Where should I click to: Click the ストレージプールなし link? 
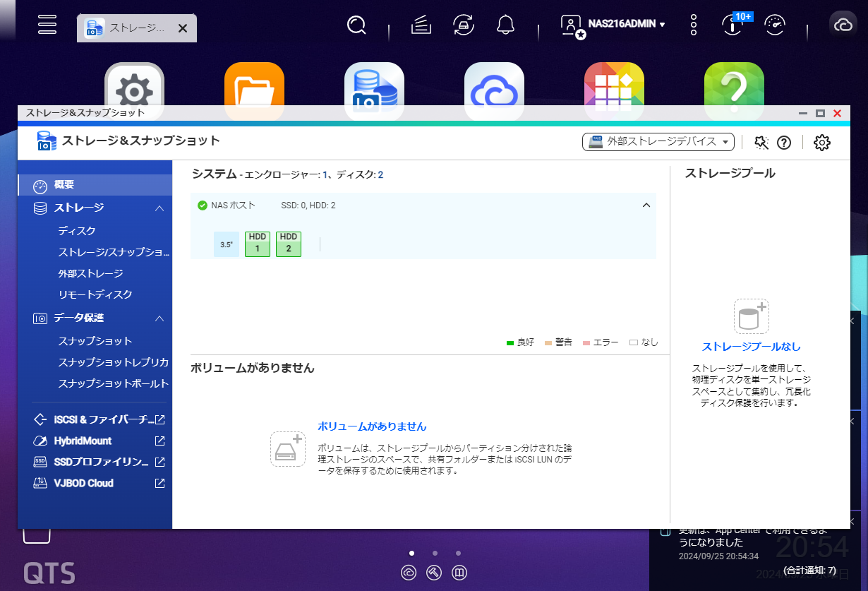(x=752, y=347)
